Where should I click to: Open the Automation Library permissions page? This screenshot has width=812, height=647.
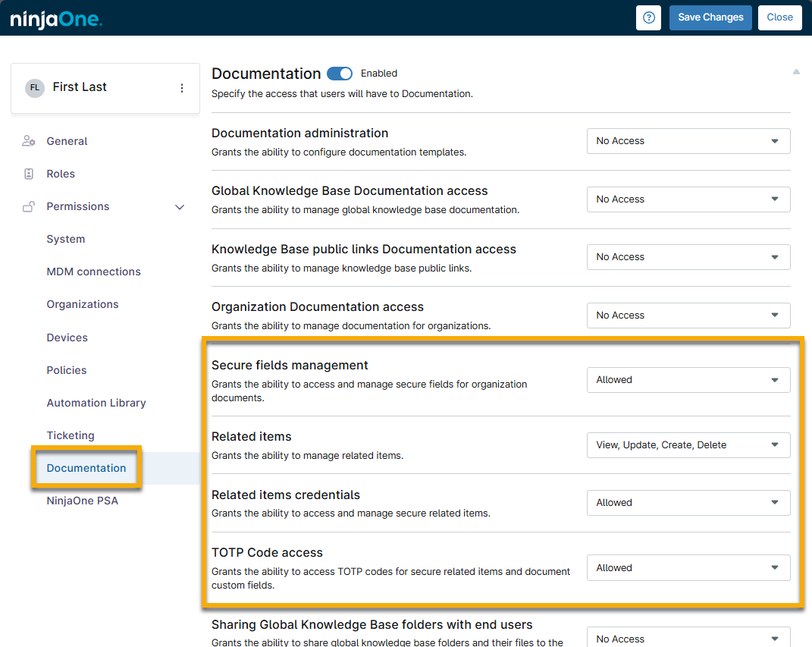click(96, 403)
